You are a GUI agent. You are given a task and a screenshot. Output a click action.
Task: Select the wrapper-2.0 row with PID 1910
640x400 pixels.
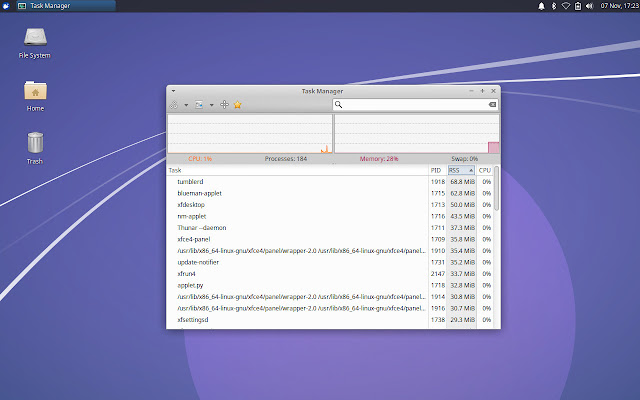(x=330, y=251)
